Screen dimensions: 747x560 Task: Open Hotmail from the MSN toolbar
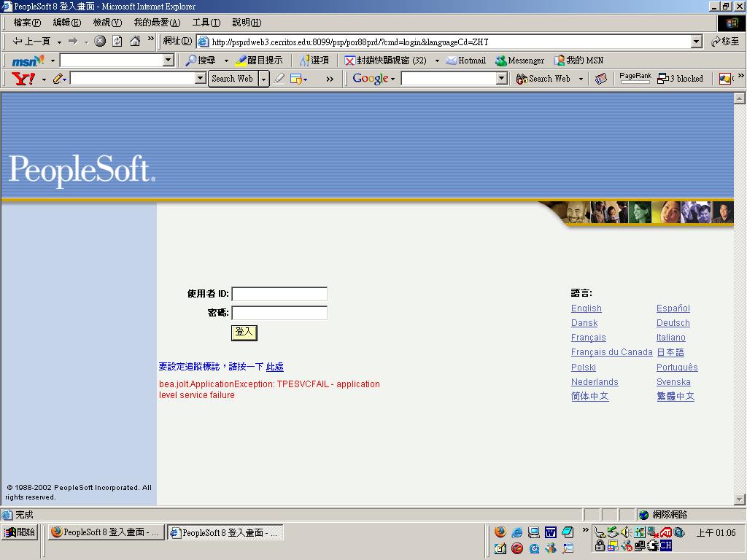point(465,61)
